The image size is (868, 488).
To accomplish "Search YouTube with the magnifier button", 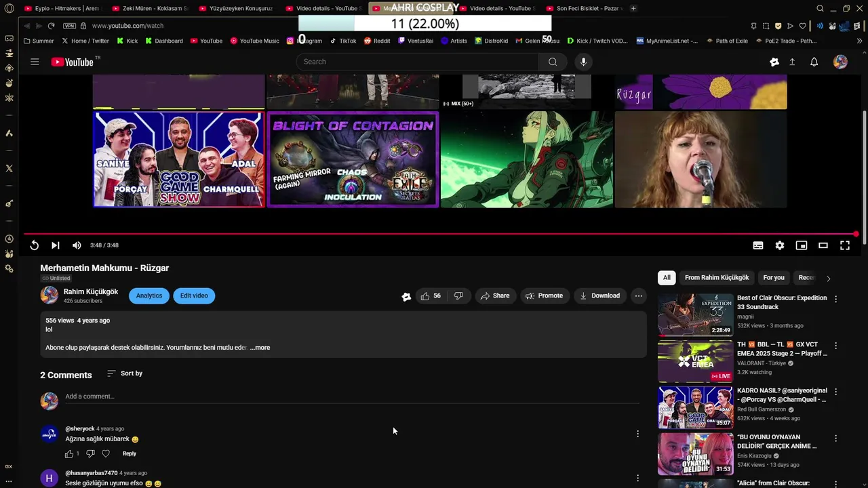I will (553, 62).
